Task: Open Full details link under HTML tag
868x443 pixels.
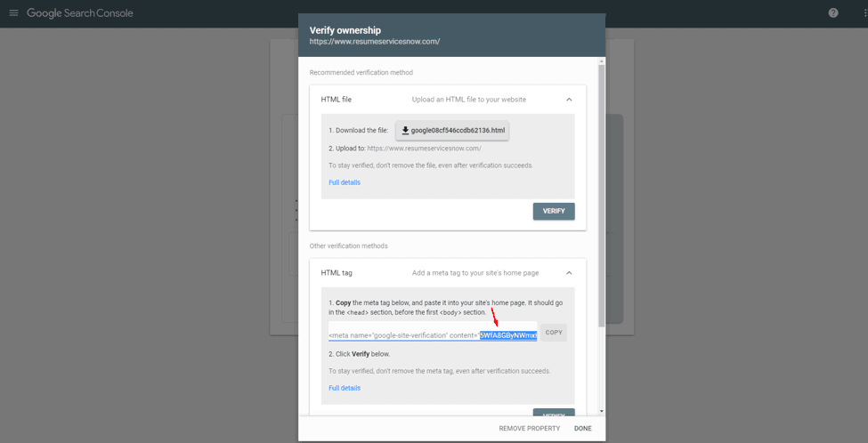Action: pyautogui.click(x=345, y=388)
